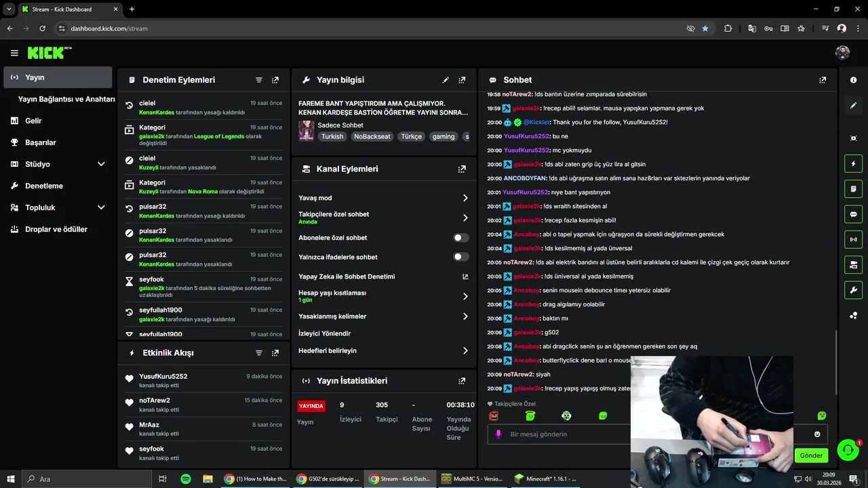Click the focus frame icon in right sidebar

[853, 138]
